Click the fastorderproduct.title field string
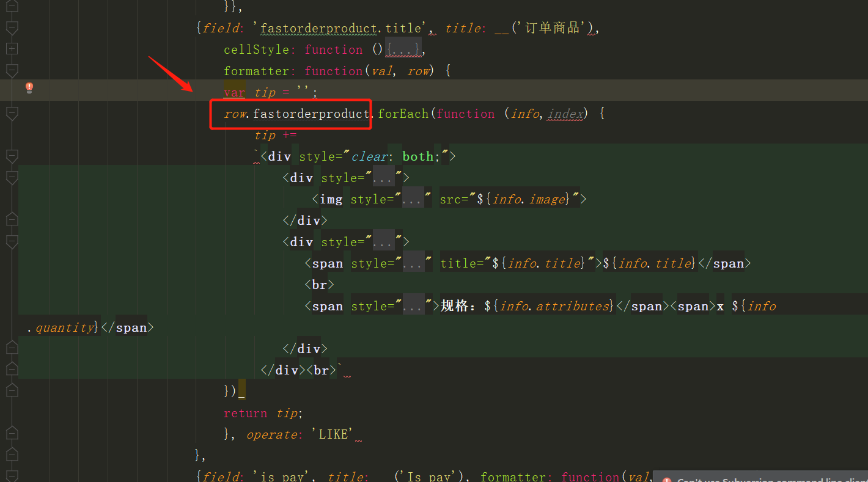The width and height of the screenshot is (868, 482). [318, 28]
